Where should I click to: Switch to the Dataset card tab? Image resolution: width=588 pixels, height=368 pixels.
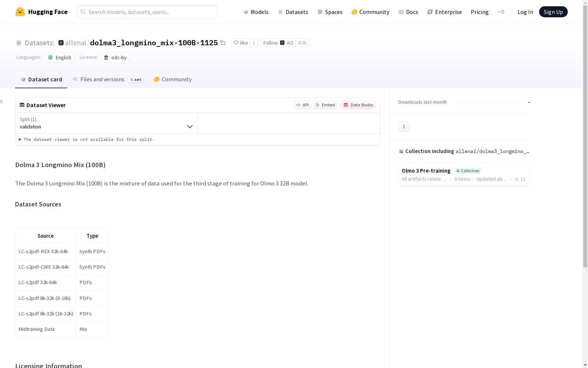(41, 79)
